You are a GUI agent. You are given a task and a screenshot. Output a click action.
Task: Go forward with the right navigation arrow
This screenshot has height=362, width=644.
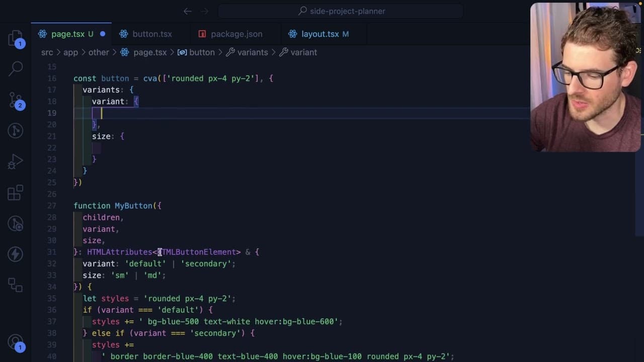pyautogui.click(x=204, y=11)
